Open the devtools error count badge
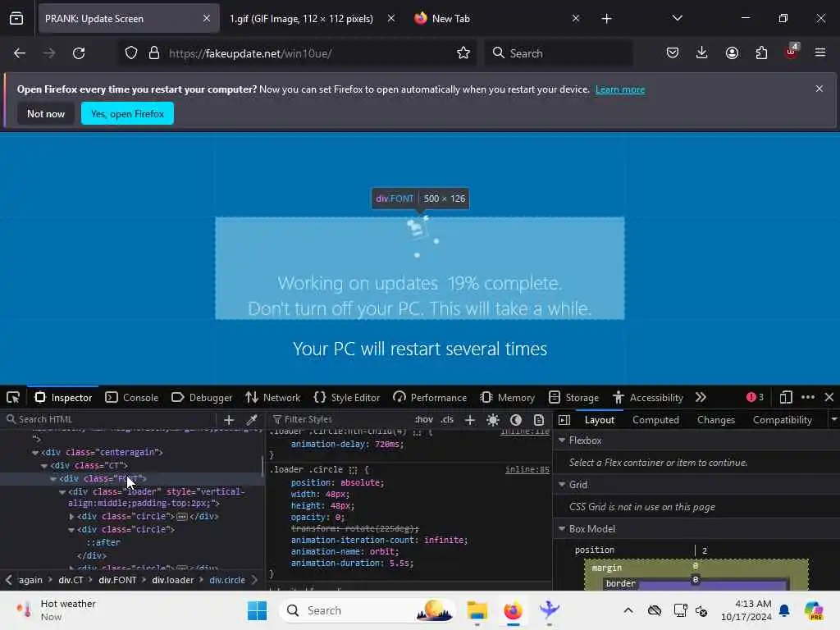The image size is (840, 630). point(755,397)
